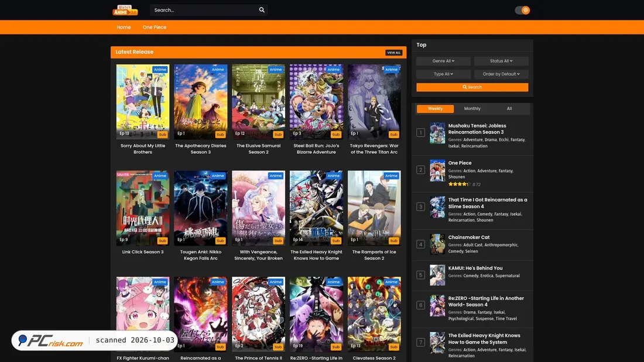Click Sorry About My Little Brothers title text
Viewport: 644px width, 362px height.
142,149
